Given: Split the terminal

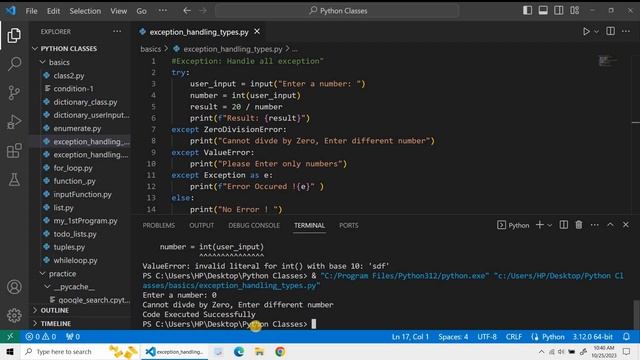Looking at the screenshot, I should [564, 225].
